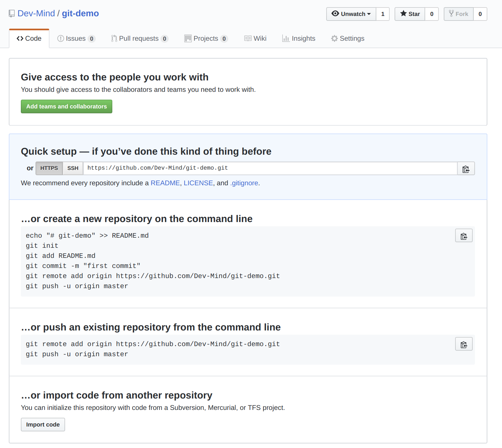
Task: Click the Import code button
Action: [x=43, y=425]
